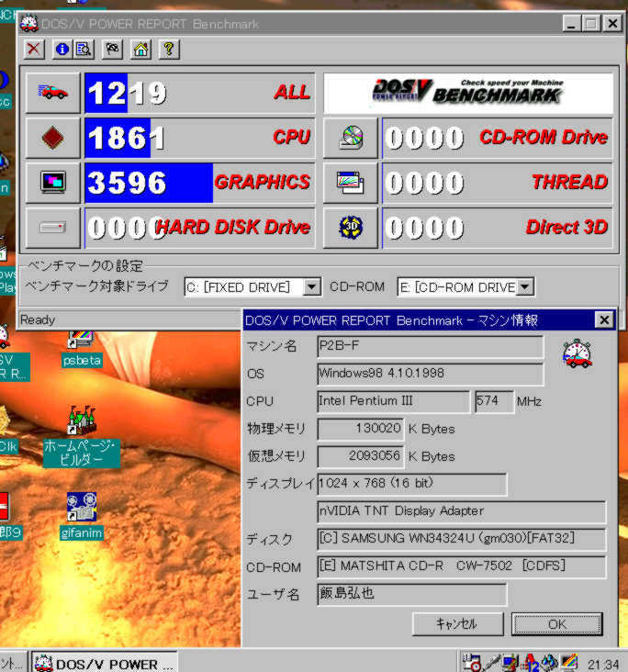Screen dimensions: 628x672
Task: Launch the Direct 3D benchmark icon
Action: 351,227
